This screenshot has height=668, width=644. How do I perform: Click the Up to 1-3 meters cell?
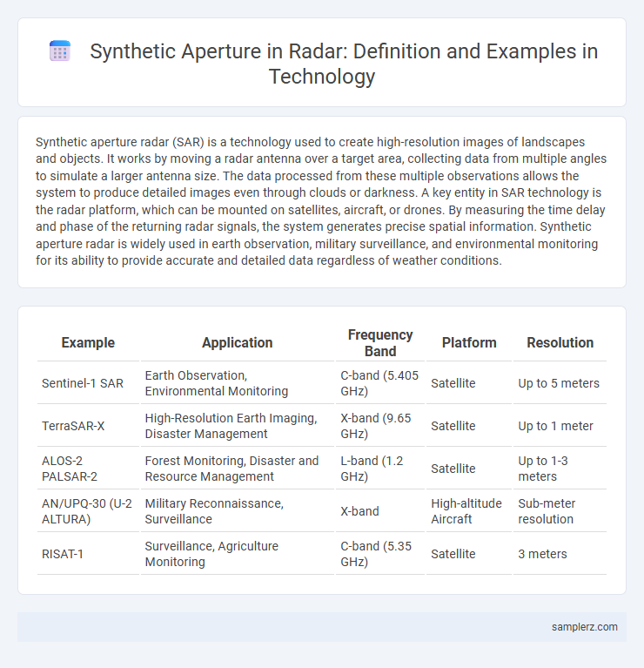[x=560, y=469]
